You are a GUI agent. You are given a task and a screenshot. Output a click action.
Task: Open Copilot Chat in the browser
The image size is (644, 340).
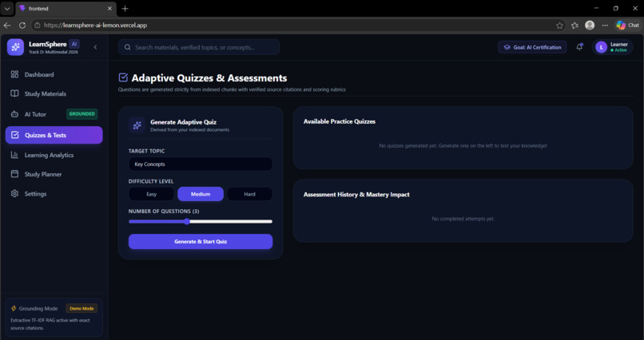(x=627, y=25)
